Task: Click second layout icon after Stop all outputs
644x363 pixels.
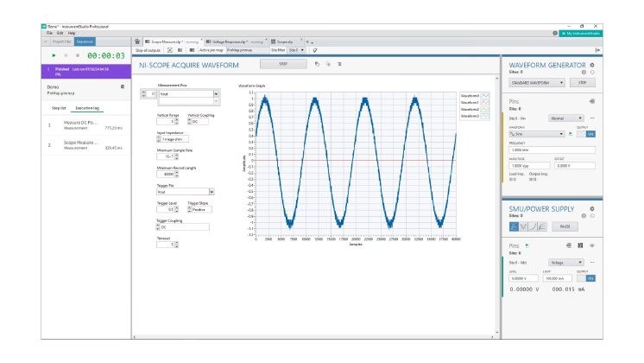Action: click(x=180, y=50)
